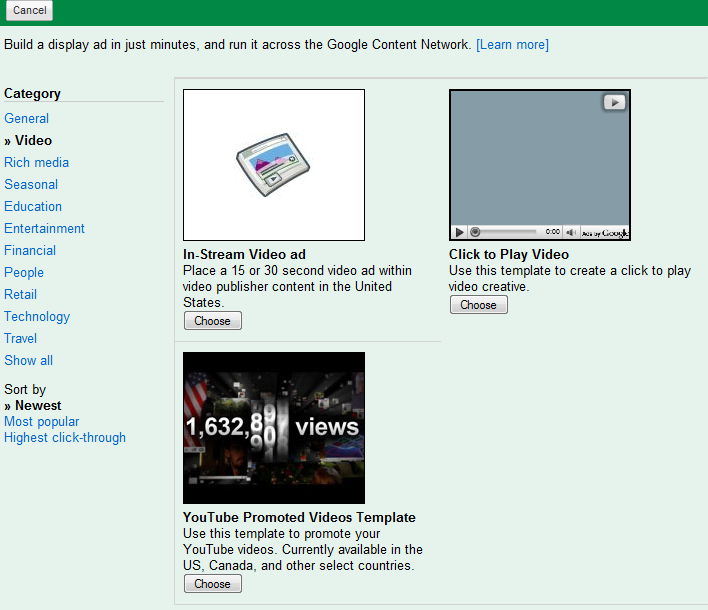This screenshot has height=610, width=708.
Task: Click the volume icon in player preview
Action: click(571, 233)
